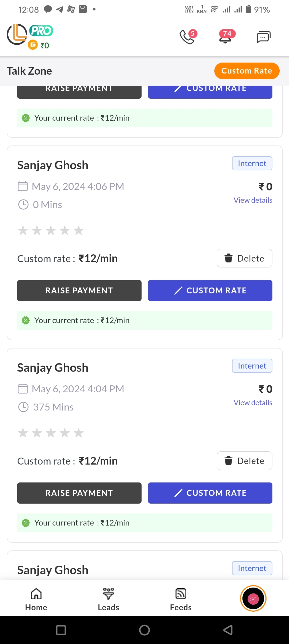Viewport: 289px width, 644px height.
Task: Raise payment for the 375 Mins call
Action: click(79, 493)
